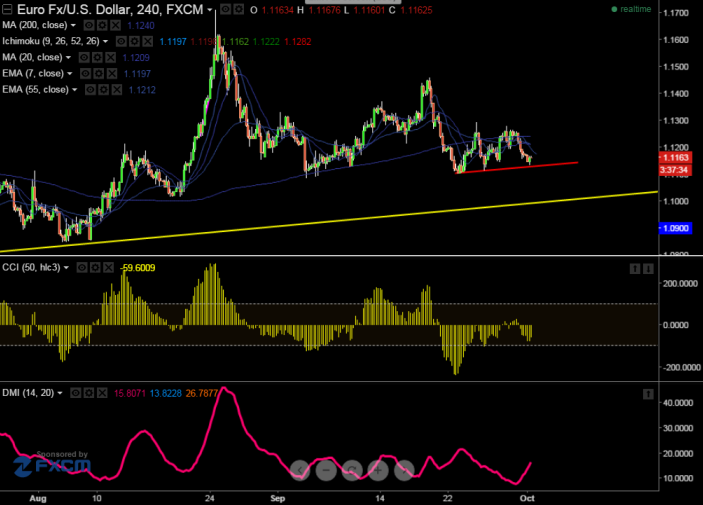The width and height of the screenshot is (703, 505).
Task: Expand the Ichimoku (9, 26, 52, 26) dropdown
Action: click(x=105, y=42)
